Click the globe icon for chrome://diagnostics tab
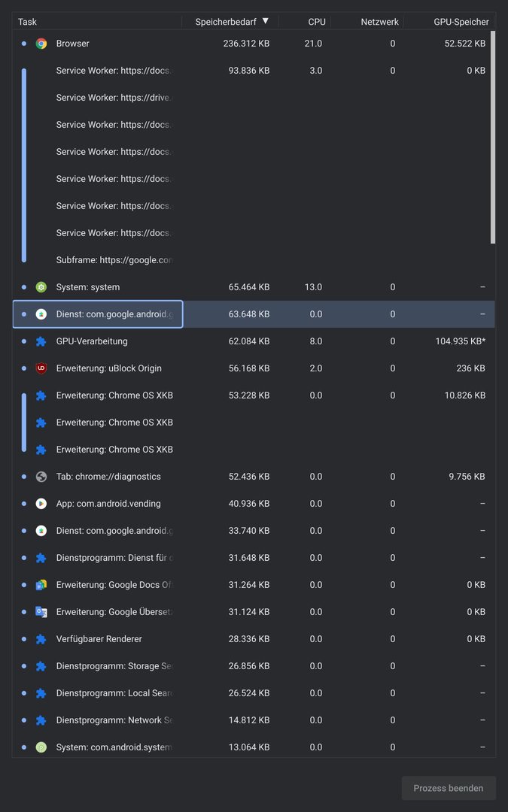The image size is (508, 812). point(41,477)
